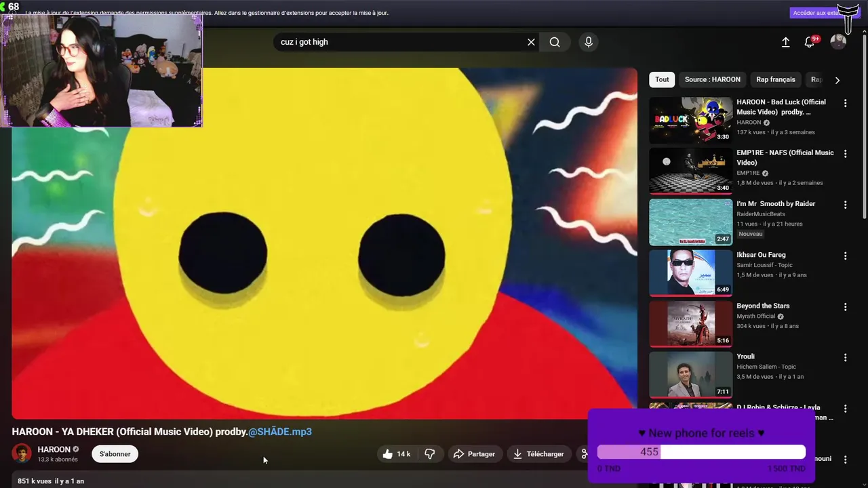Start voice search with the microphone icon
Image resolution: width=868 pixels, height=488 pixels.
(x=589, y=42)
